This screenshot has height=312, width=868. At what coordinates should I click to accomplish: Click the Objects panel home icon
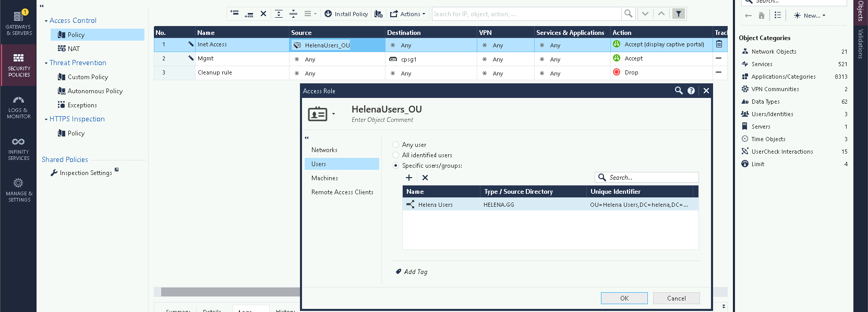coord(762,16)
